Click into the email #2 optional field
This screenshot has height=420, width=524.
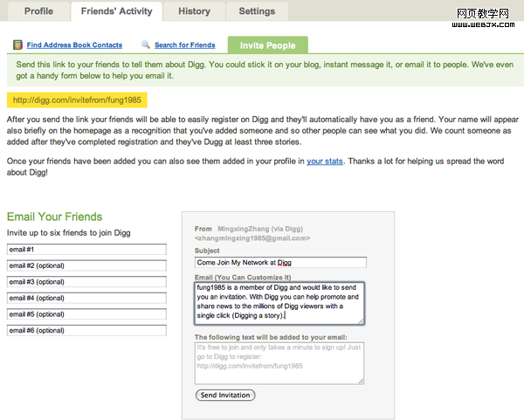click(x=86, y=265)
